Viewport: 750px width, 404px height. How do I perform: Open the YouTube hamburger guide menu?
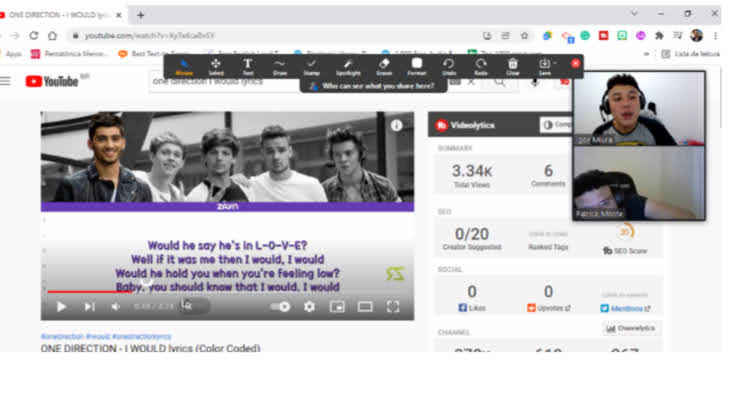tap(7, 81)
